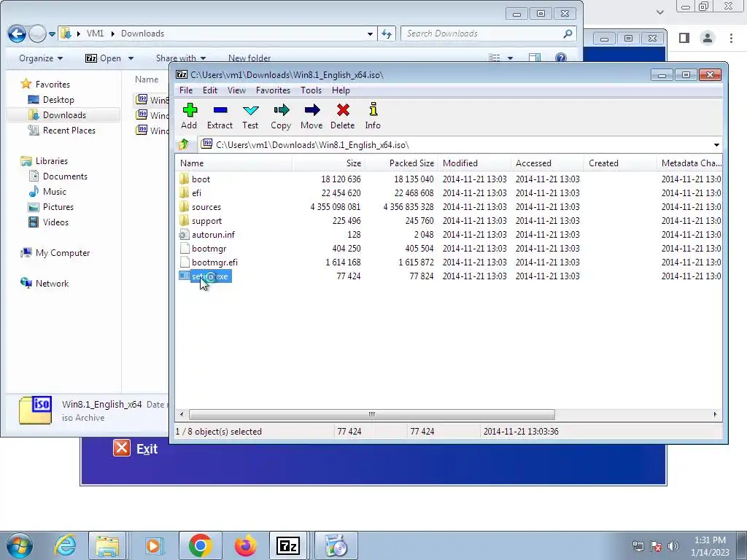The height and width of the screenshot is (560, 747).
Task: Click New folder in Explorer
Action: click(x=249, y=58)
